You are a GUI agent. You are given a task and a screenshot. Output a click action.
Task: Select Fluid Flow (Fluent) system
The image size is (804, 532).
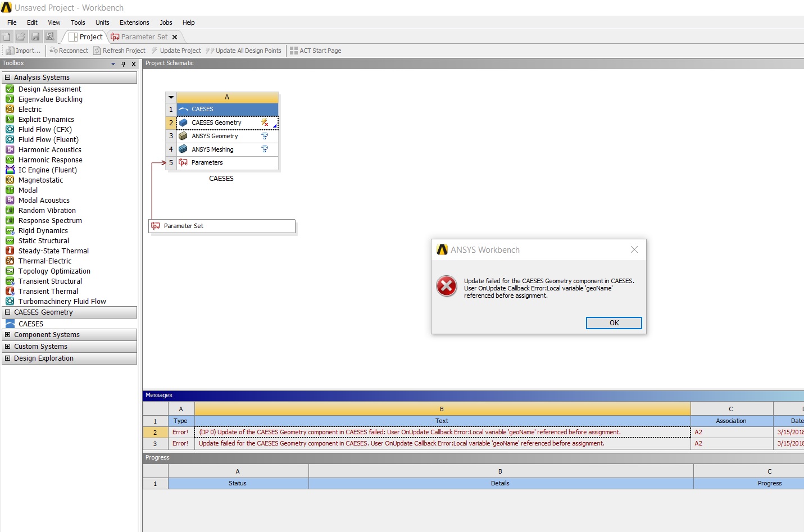pos(48,140)
